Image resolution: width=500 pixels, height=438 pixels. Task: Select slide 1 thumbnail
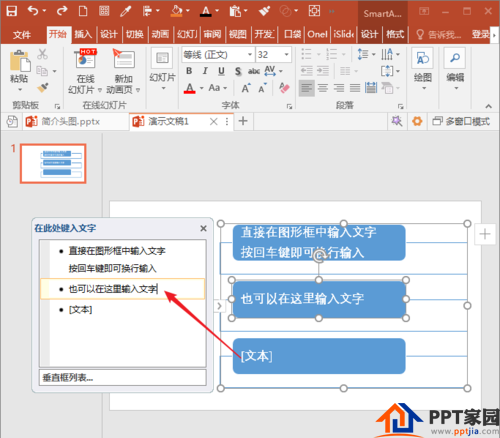53,164
